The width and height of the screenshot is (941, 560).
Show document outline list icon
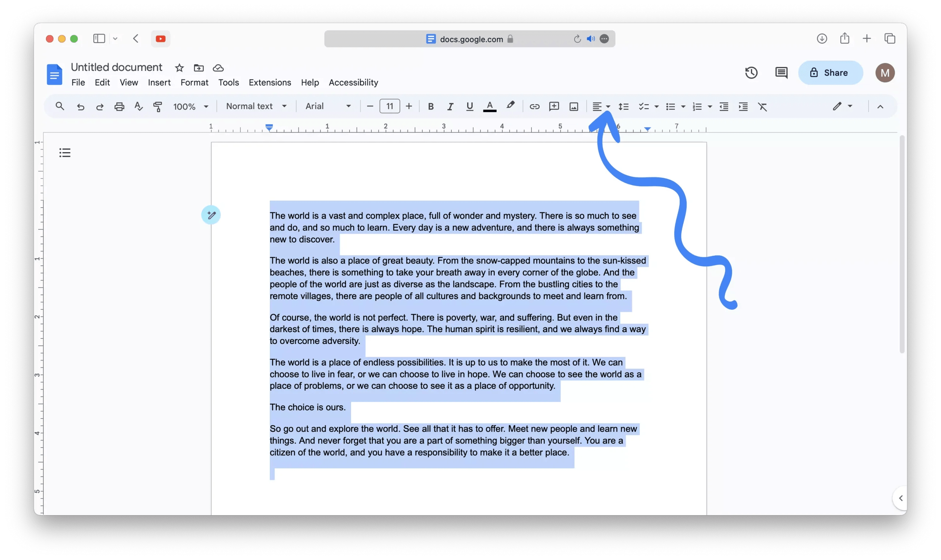coord(65,152)
